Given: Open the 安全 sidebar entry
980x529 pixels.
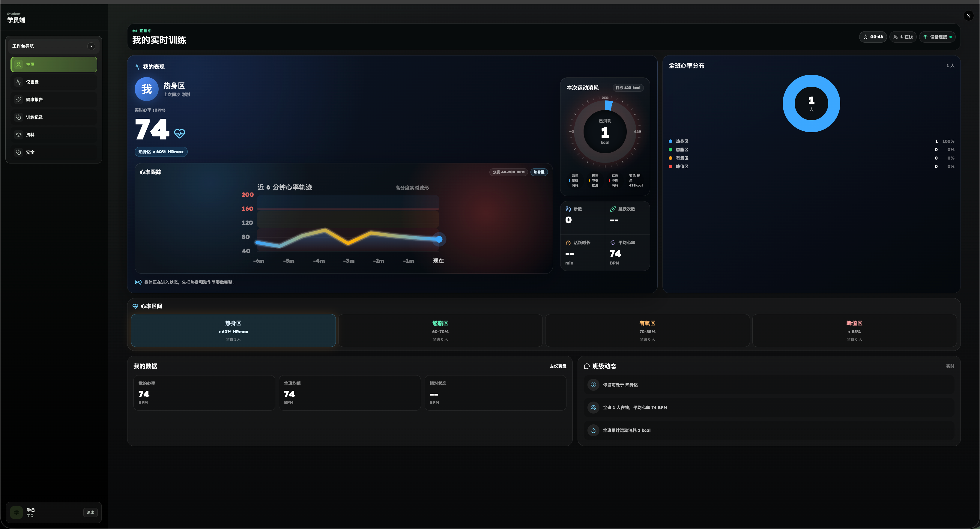Looking at the screenshot, I should pyautogui.click(x=54, y=152).
